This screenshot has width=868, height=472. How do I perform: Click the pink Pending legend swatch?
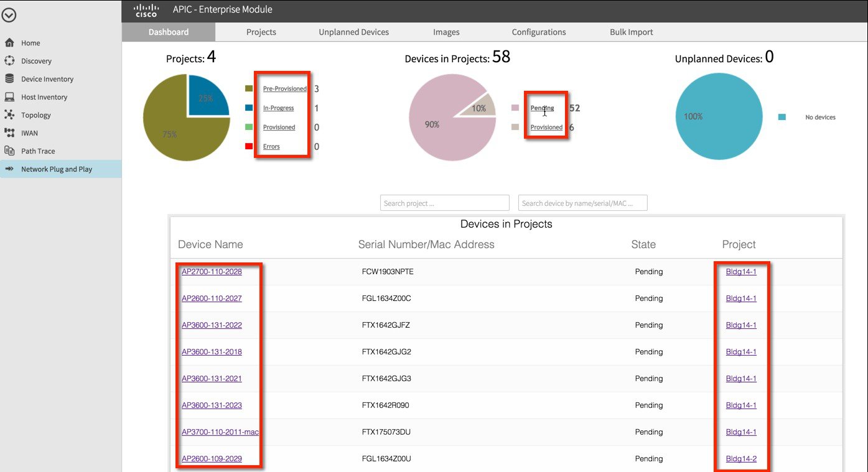click(515, 108)
